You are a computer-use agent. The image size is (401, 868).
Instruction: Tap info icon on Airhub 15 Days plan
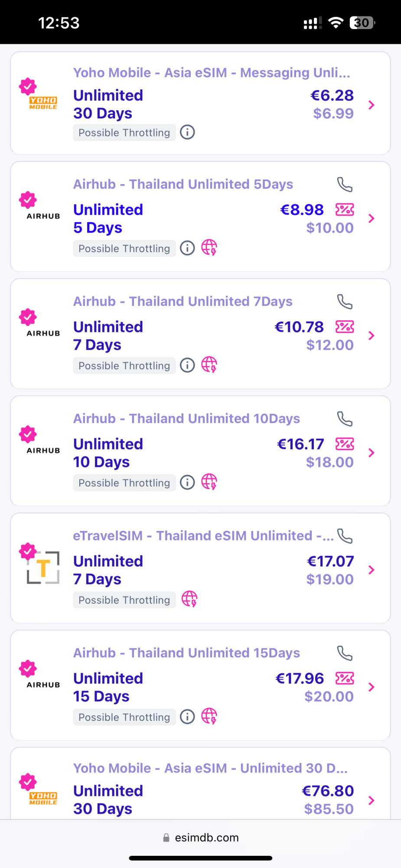pyautogui.click(x=187, y=717)
